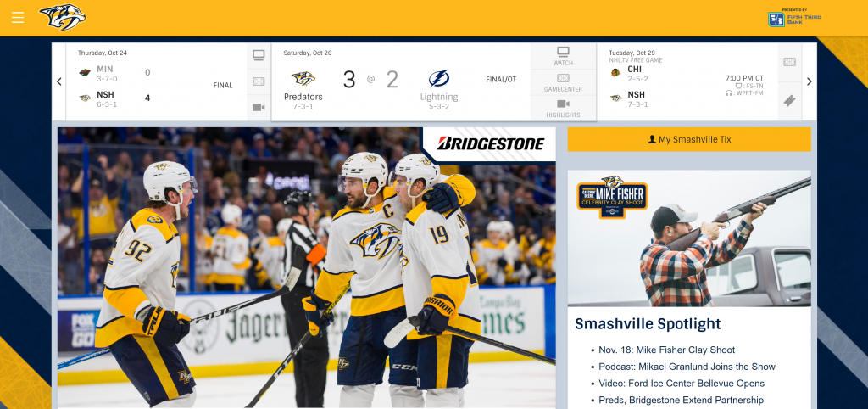Open gamecenter icon for MIN vs NSH game
Viewport: 868px width, 409px height.
coord(259,81)
